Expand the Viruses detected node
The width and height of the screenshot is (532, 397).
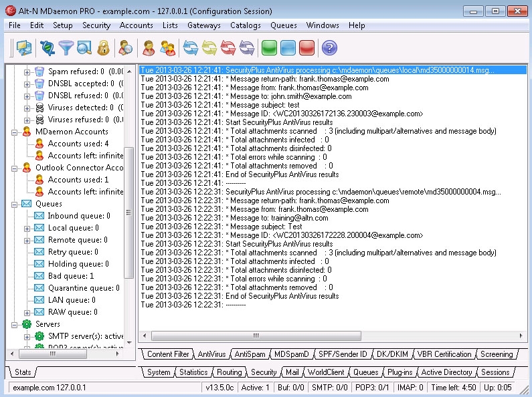point(27,108)
